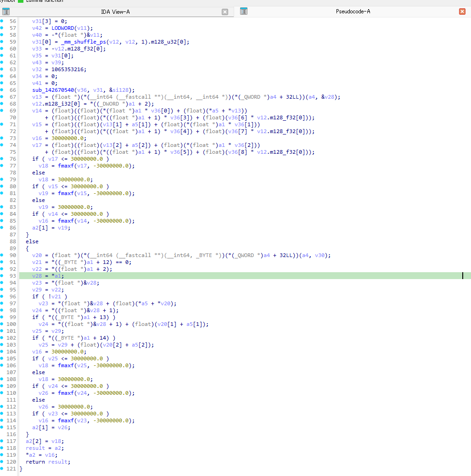Toggle breakpoint dot on line 96
This screenshot has width=471, height=476.
2,296
